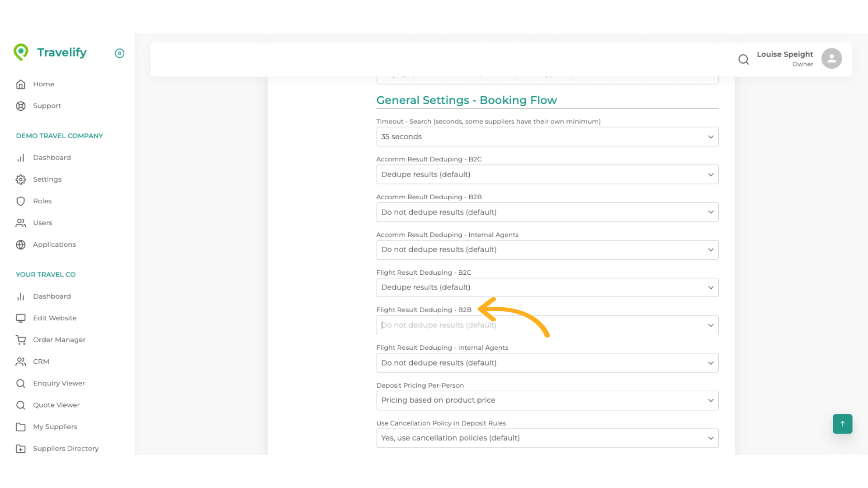Open Settings under Demo Travel Company

47,179
